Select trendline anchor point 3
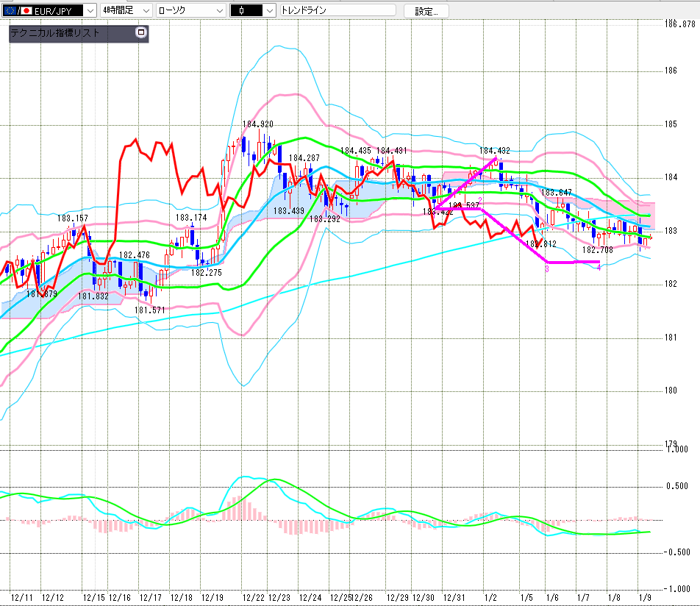 (x=546, y=269)
